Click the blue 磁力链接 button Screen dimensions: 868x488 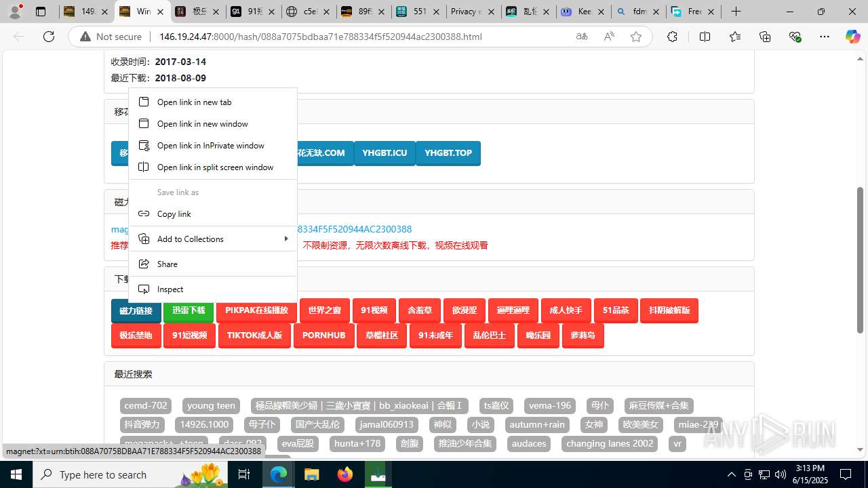136,310
